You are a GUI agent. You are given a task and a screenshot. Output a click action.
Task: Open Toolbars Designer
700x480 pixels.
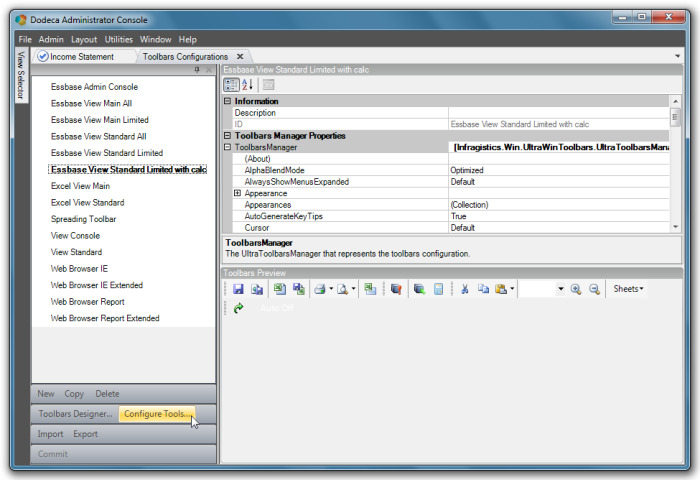pyautogui.click(x=75, y=414)
